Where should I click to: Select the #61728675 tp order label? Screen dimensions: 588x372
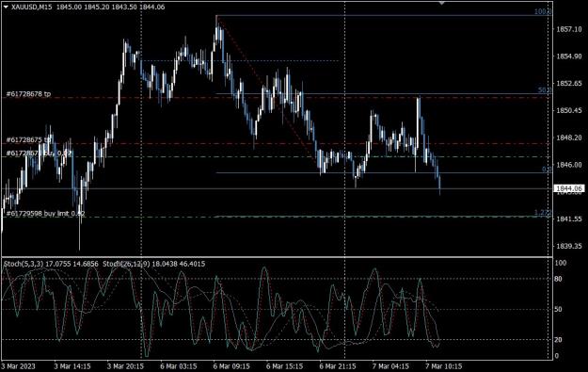pos(28,140)
